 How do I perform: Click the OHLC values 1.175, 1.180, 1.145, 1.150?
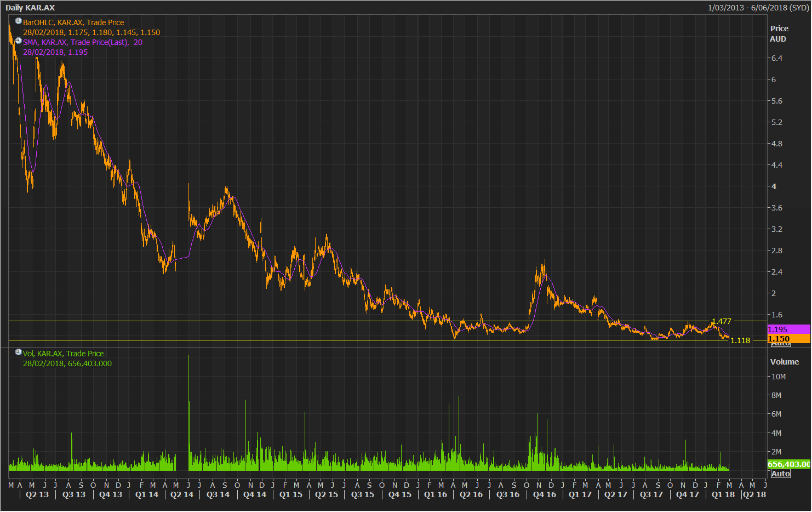114,32
